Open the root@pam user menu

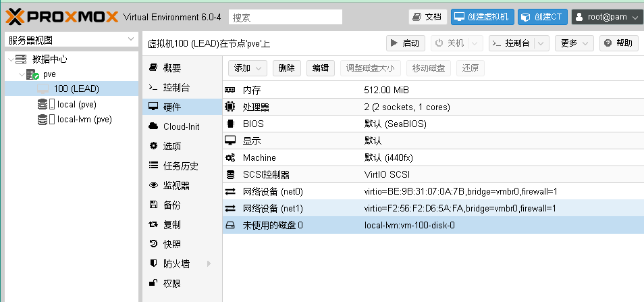pos(607,17)
